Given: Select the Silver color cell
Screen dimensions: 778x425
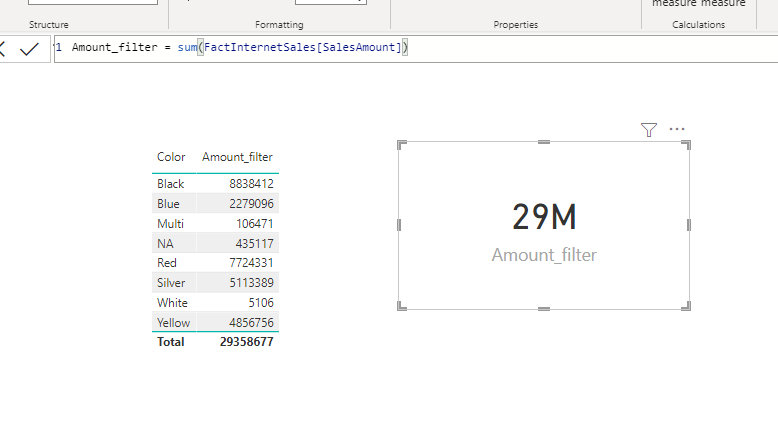Looking at the screenshot, I should tap(171, 283).
